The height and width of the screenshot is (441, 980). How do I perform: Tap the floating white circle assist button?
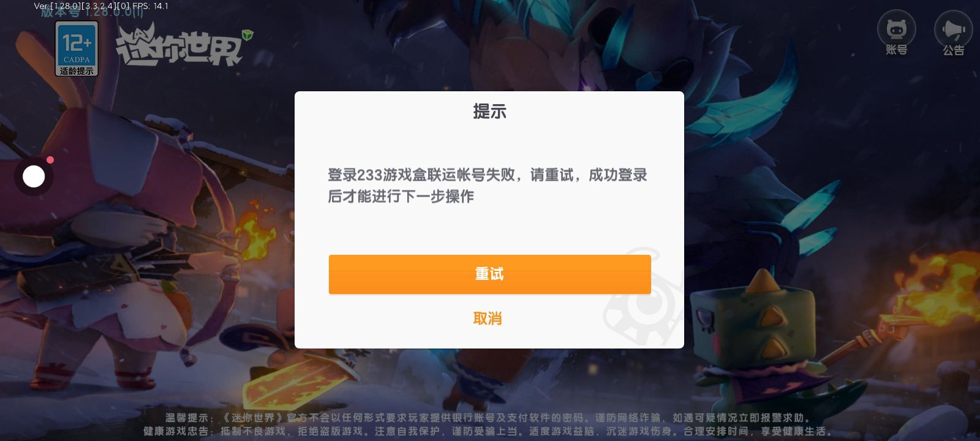(34, 177)
